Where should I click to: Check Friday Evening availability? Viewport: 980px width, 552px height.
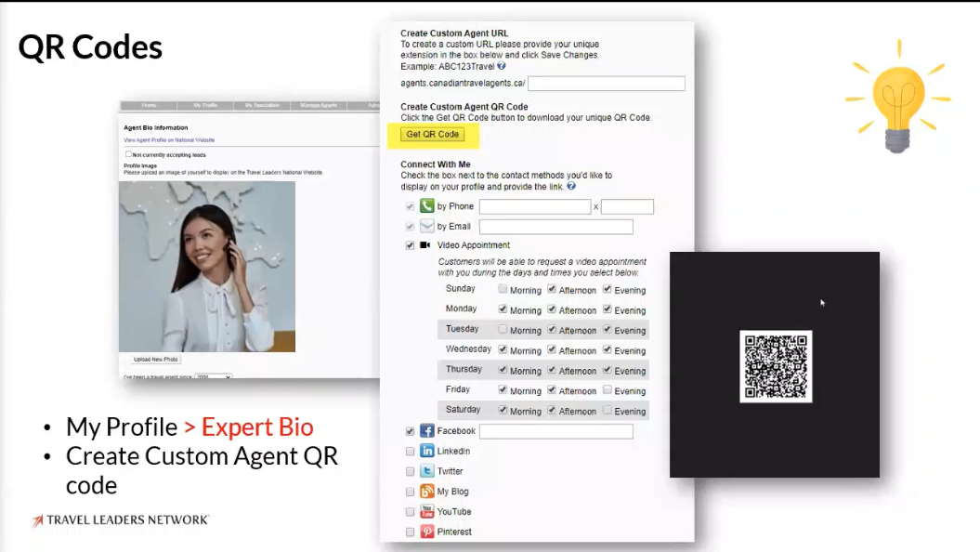pos(607,389)
